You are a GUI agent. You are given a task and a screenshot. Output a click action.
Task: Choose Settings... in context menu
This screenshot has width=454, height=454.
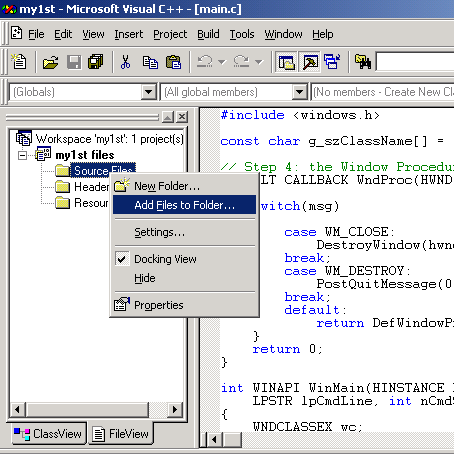click(184, 232)
